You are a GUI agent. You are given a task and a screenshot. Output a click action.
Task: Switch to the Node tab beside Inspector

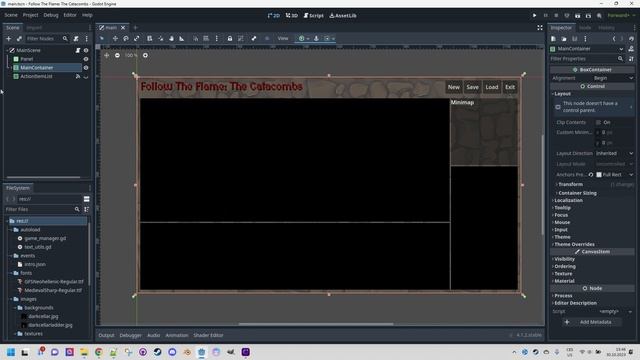585,28
